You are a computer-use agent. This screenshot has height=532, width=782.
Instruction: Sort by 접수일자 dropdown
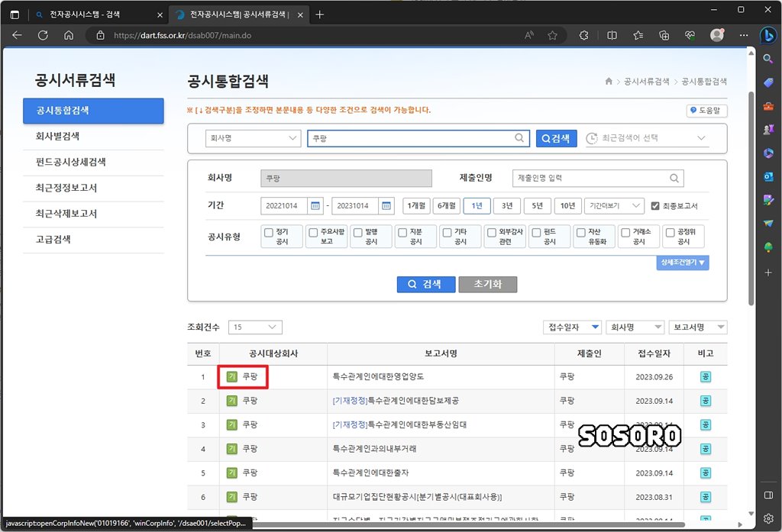pos(572,327)
